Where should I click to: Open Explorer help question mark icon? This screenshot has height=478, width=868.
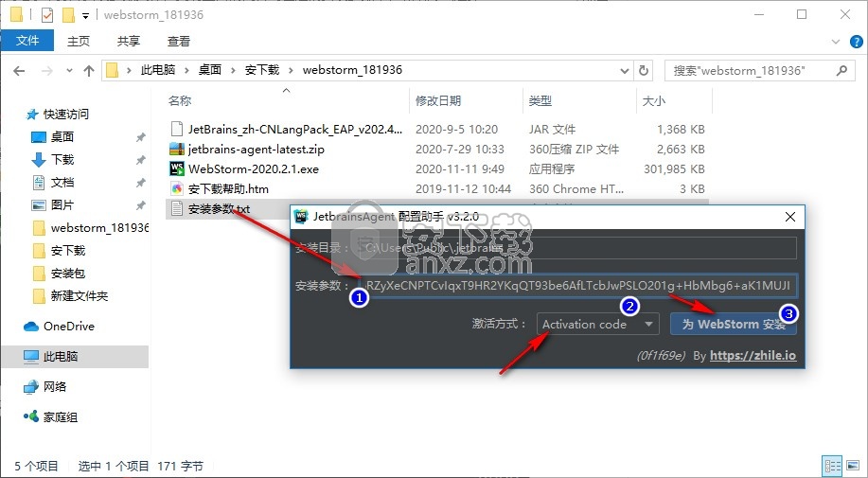[x=857, y=42]
